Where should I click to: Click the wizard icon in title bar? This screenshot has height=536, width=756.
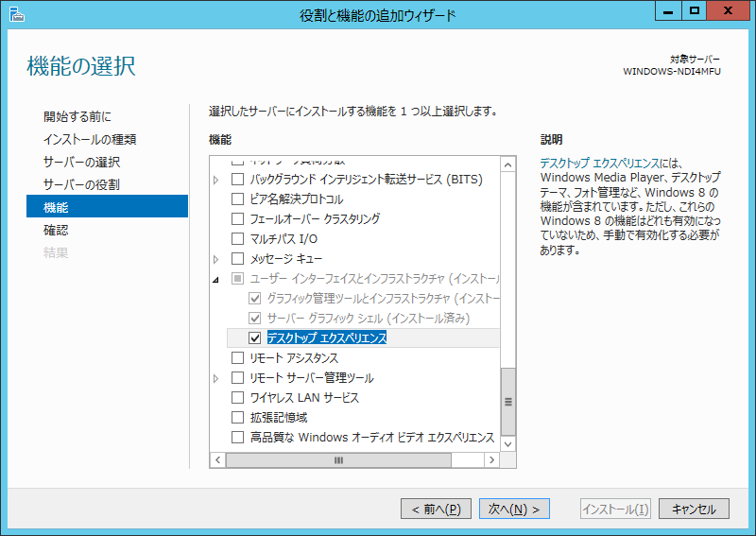(x=12, y=13)
